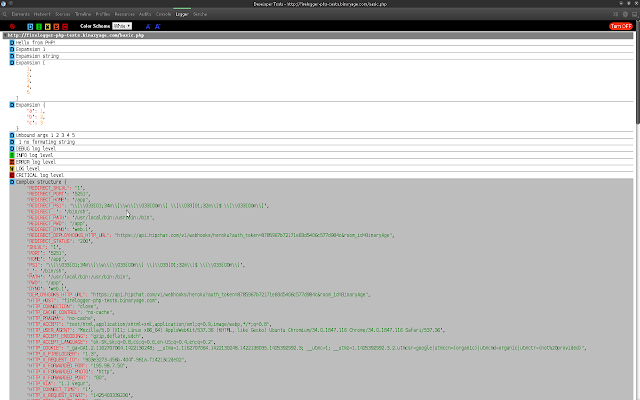Screen dimensions: 640x400
Task: Click the HTTP_HOST value firelogger-php-tests.binaryage.com
Action: [111, 300]
